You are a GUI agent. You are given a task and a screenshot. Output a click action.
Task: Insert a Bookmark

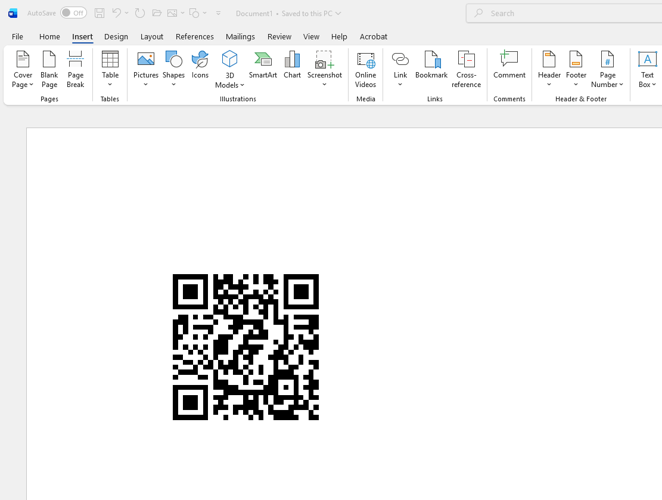pos(431,65)
